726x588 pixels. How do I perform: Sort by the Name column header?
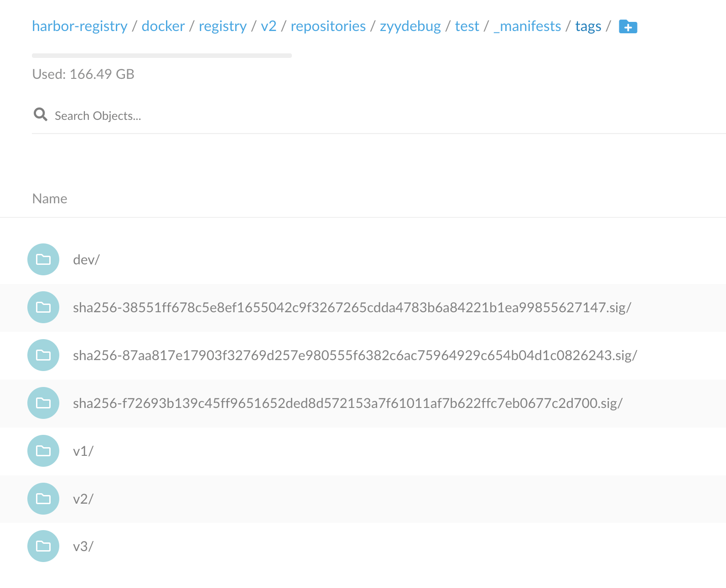point(50,199)
